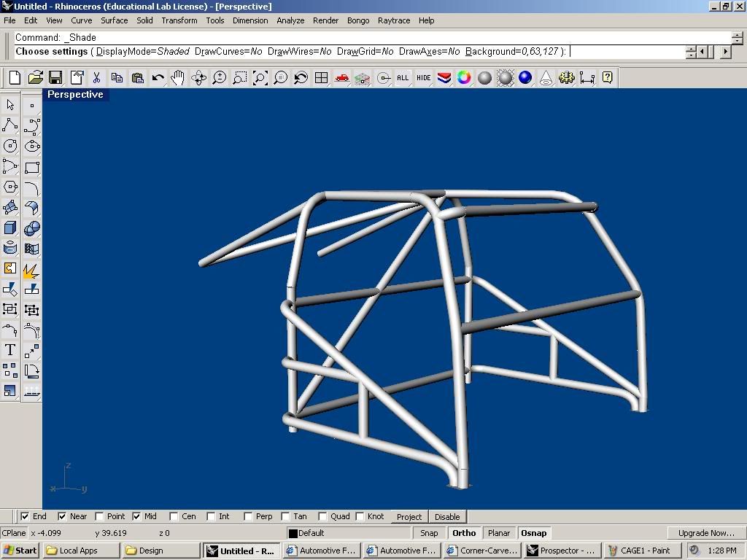The height and width of the screenshot is (560, 747).
Task: Click the Cut scissors icon
Action: point(96,77)
